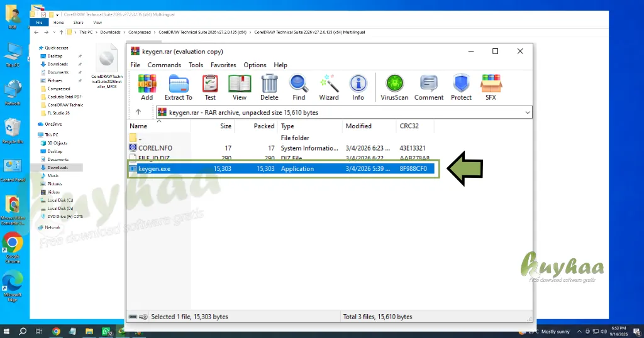
Task: Select the keygen.exe file row
Action: tap(281, 168)
